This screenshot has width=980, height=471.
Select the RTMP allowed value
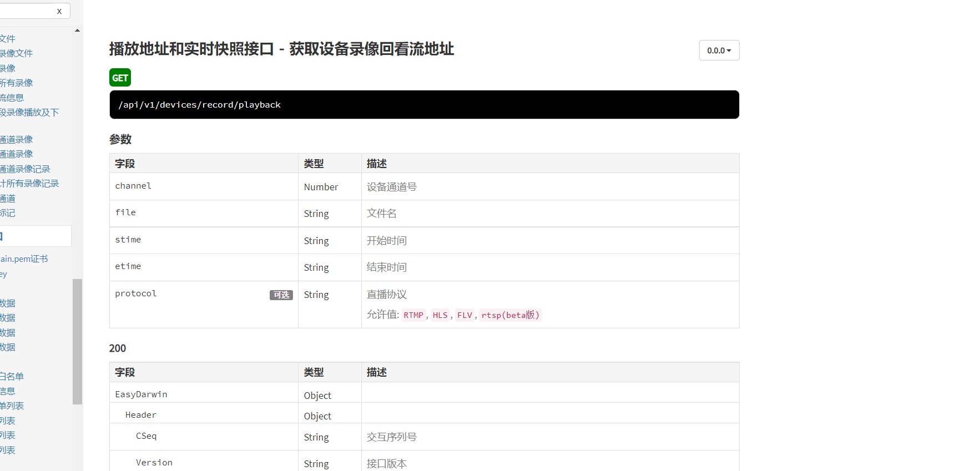coord(413,315)
